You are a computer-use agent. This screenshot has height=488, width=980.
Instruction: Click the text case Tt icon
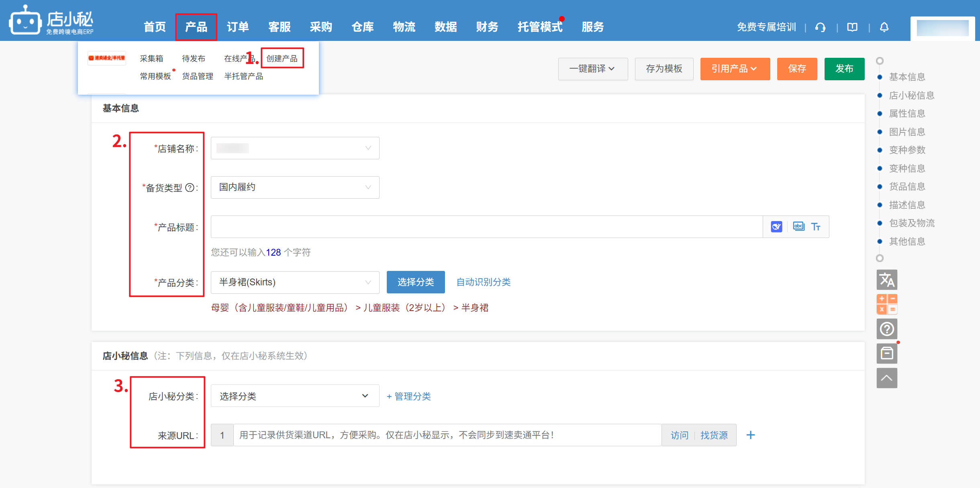pos(816,227)
